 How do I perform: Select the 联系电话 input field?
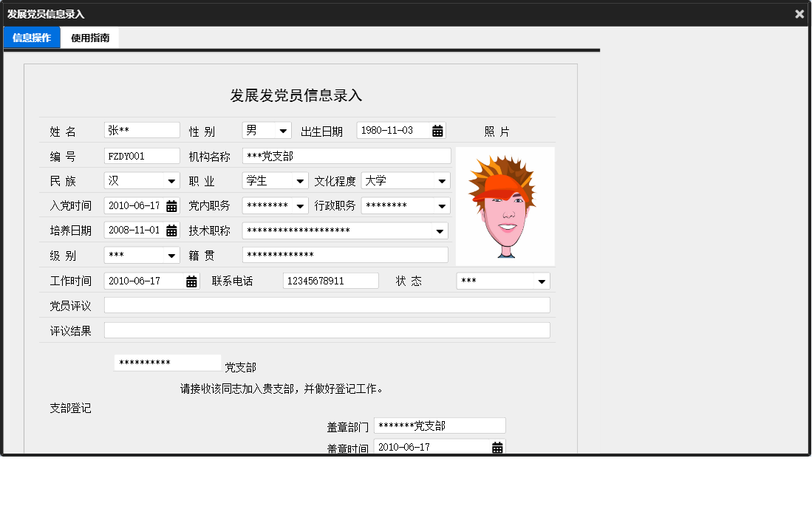pos(330,281)
